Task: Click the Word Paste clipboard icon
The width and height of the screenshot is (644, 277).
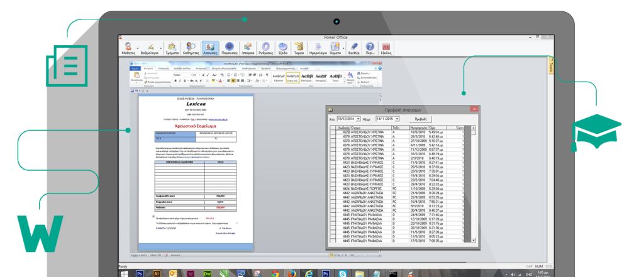Action: click(136, 75)
